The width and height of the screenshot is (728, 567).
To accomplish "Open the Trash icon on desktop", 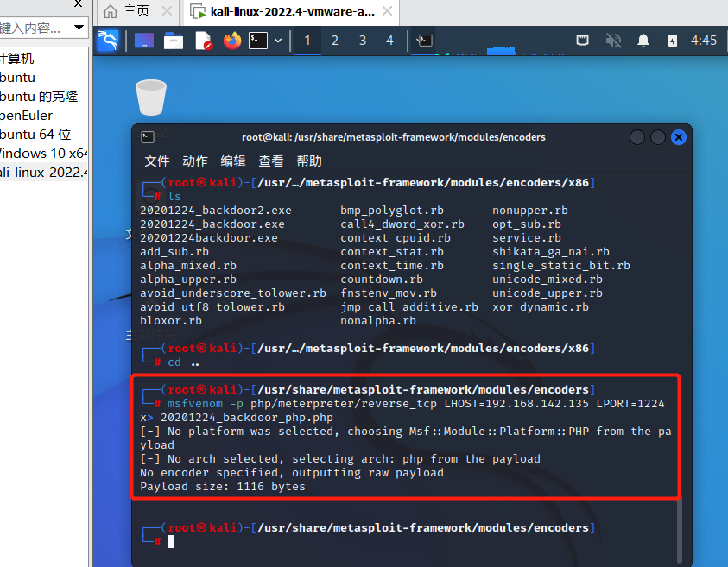I will click(x=151, y=98).
